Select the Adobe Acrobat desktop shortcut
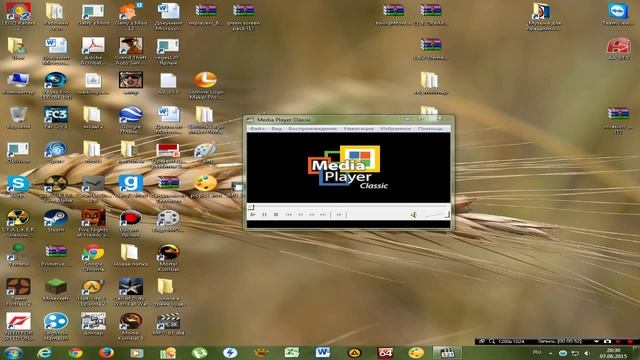Image resolution: width=640 pixels, height=360 pixels. (93, 51)
